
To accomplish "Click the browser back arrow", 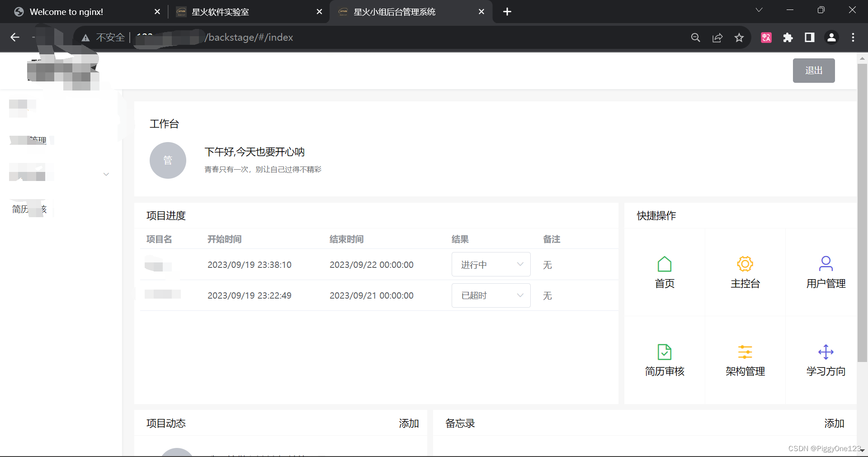I will click(15, 38).
